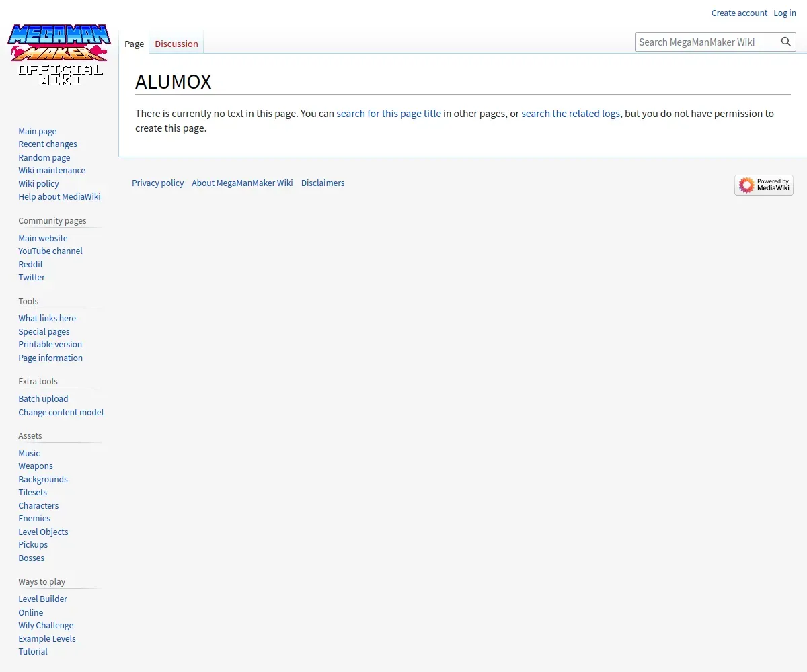Open the Enemies assets page
807x672 pixels.
click(34, 518)
